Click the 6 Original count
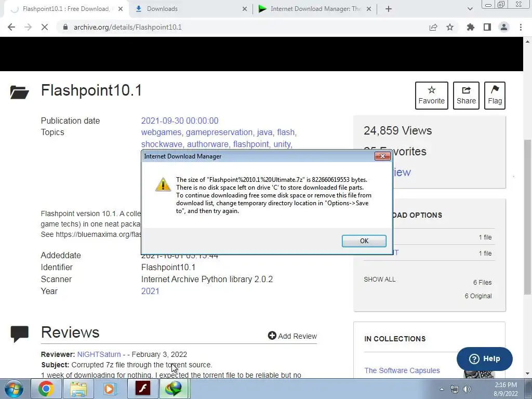 click(478, 296)
